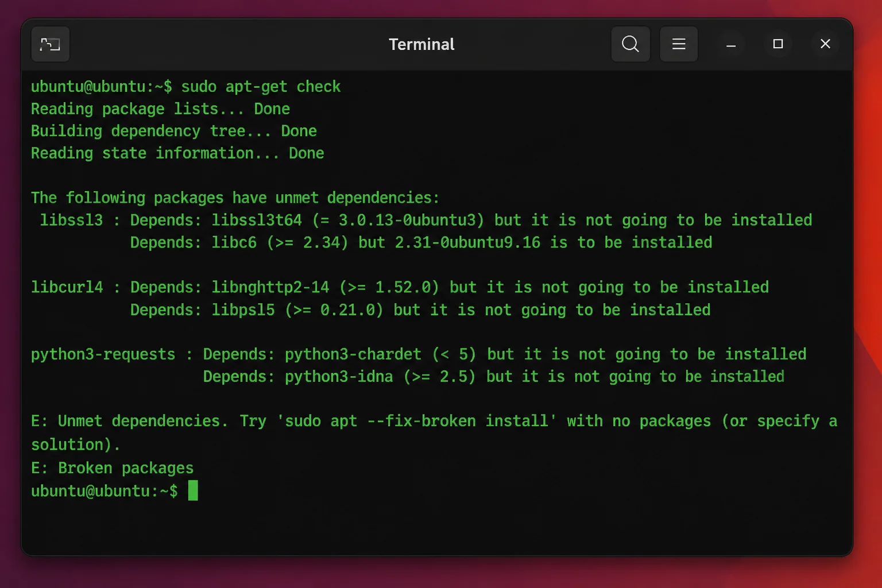
Task: Click the python3-idna dependency line
Action: (x=494, y=377)
